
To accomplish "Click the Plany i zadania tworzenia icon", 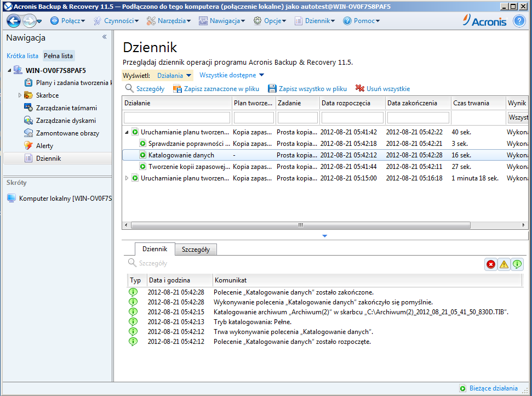I will pos(28,82).
